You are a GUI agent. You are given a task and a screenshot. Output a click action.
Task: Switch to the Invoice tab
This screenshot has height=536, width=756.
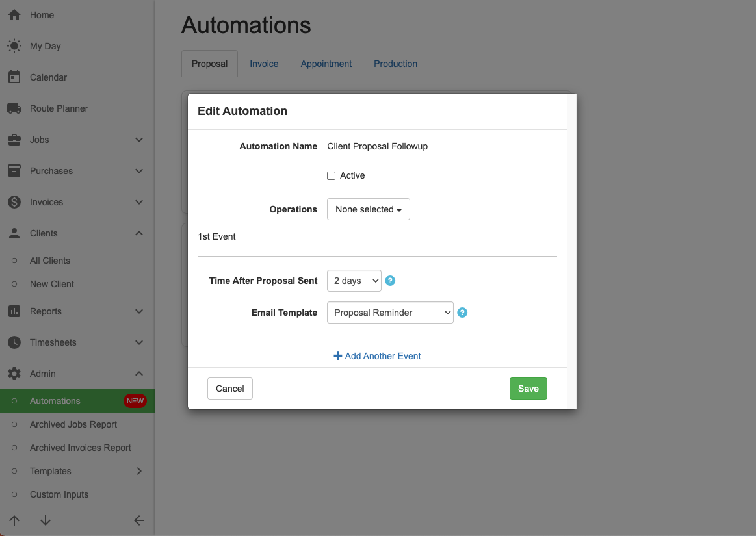[x=264, y=64]
